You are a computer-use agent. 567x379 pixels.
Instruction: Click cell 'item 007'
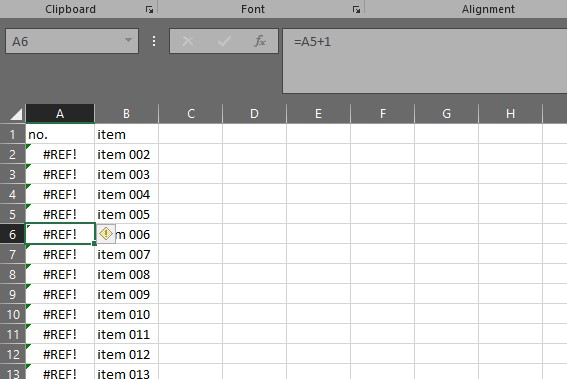pyautogui.click(x=126, y=254)
